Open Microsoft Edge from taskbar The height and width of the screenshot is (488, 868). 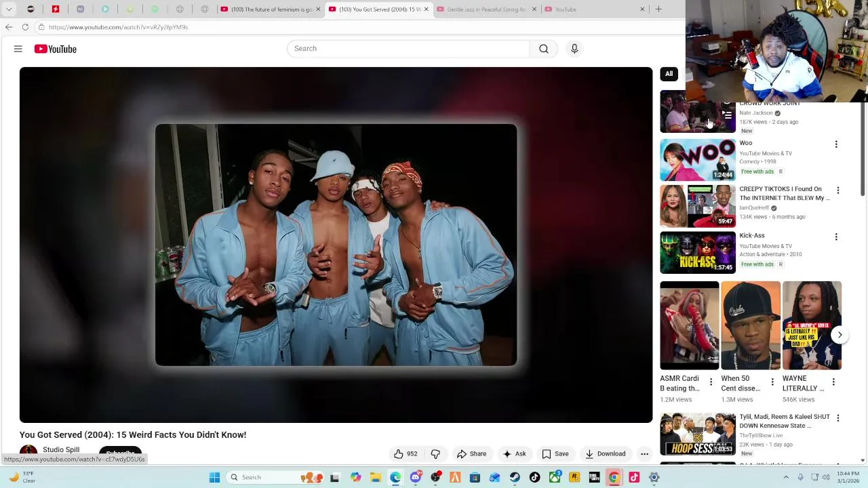click(395, 477)
